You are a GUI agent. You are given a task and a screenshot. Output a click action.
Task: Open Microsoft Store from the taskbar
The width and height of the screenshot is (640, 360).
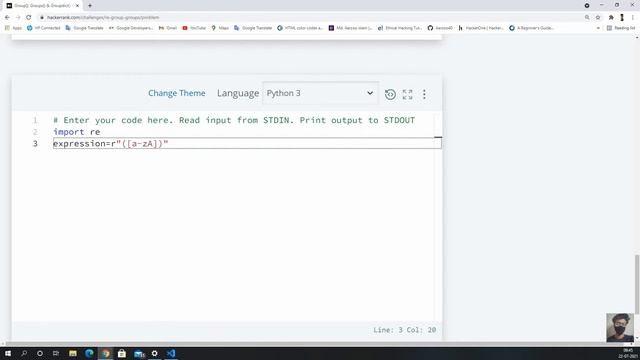point(122,353)
